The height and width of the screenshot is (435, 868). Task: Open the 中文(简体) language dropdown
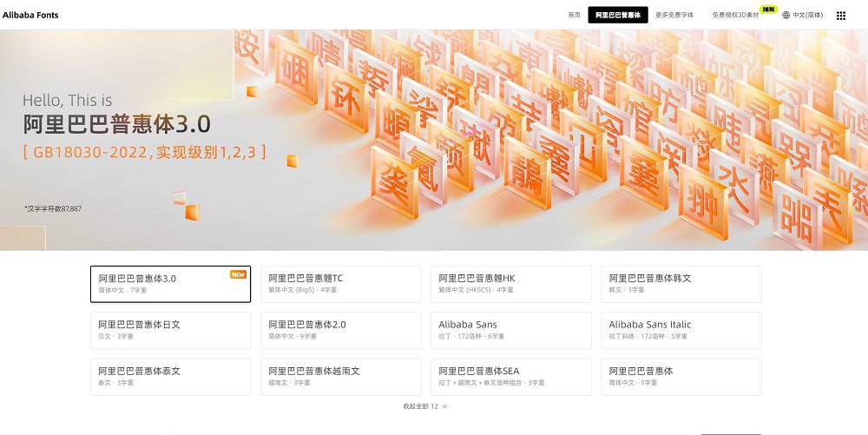(806, 15)
